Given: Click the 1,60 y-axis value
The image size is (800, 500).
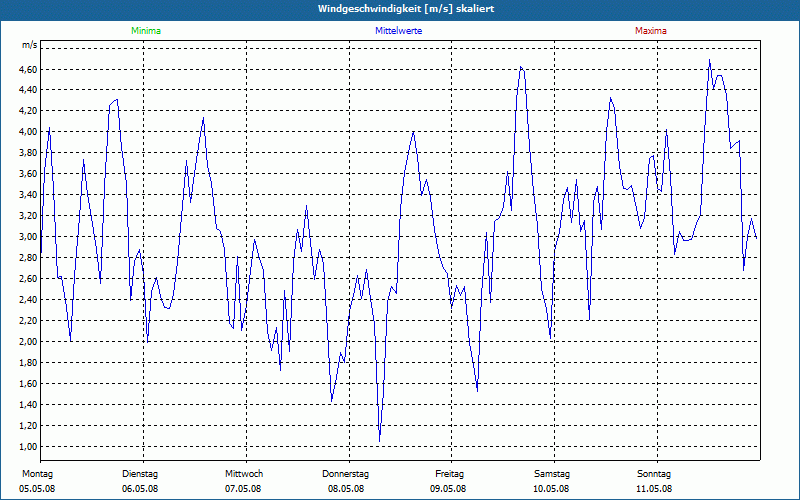Looking at the screenshot, I should click(30, 384).
